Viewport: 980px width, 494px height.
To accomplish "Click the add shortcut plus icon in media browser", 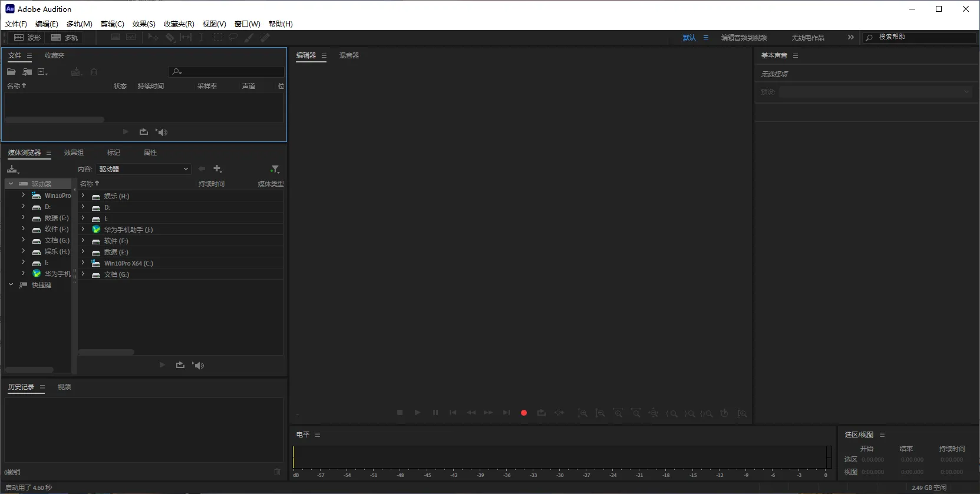I will click(217, 169).
